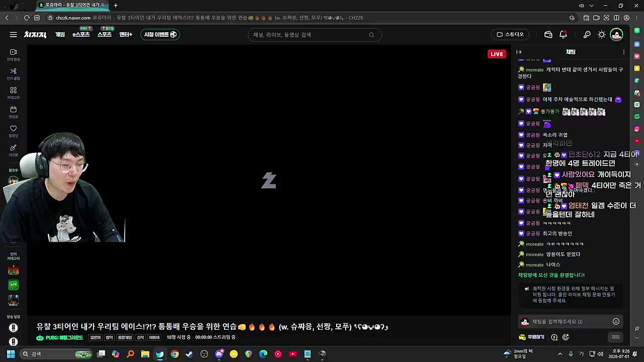644x362 pixels.
Task: Open 인기 클립 in the sidebar
Action: click(14, 74)
